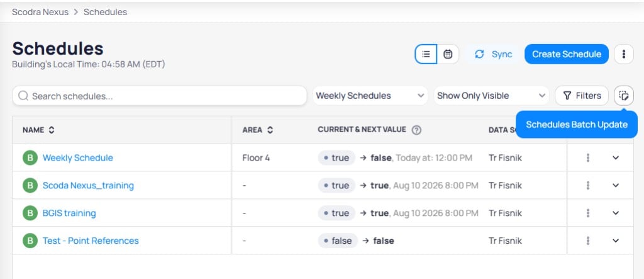
Task: Switch to list view icon
Action: (426, 54)
